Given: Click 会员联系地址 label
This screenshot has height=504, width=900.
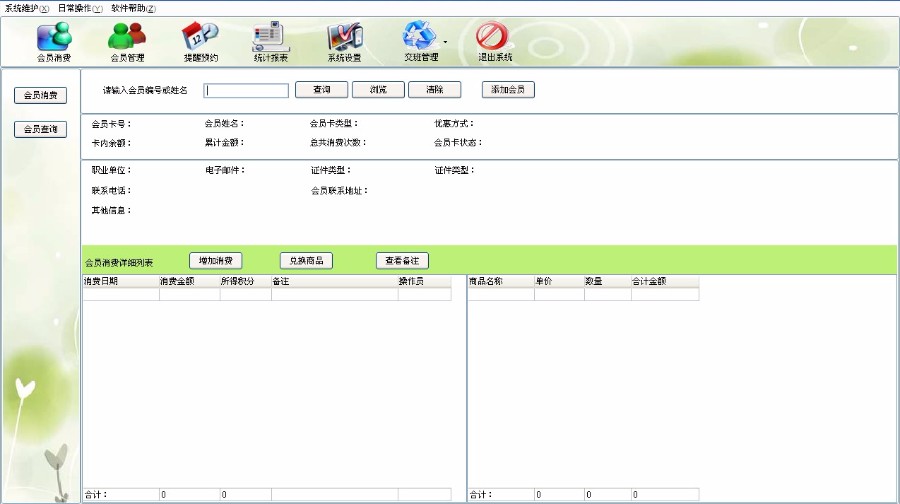Looking at the screenshot, I should coord(339,191).
